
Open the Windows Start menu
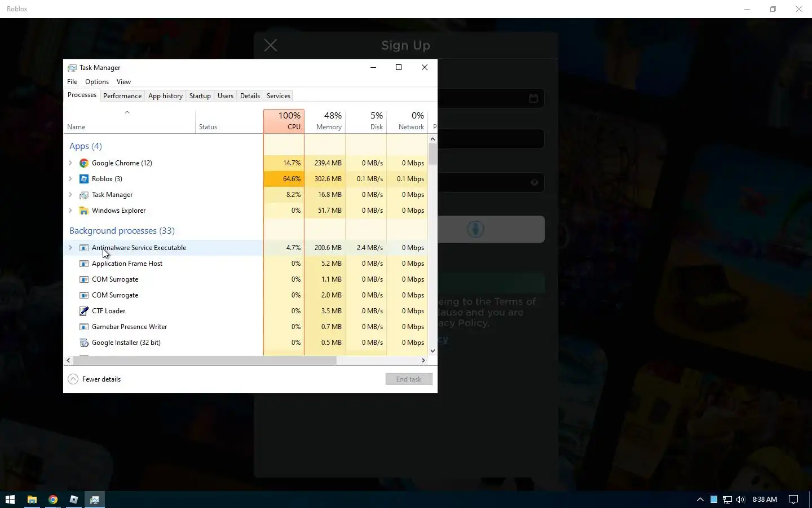point(10,500)
